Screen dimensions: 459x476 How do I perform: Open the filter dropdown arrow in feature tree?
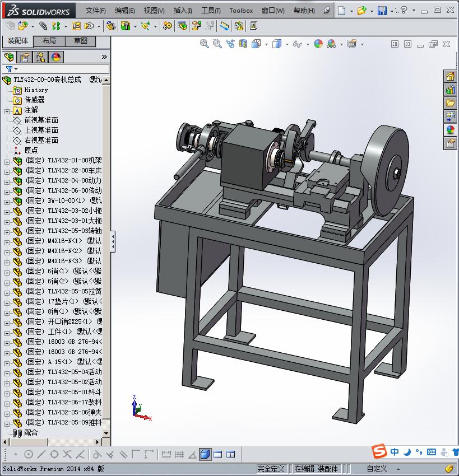coord(16,69)
